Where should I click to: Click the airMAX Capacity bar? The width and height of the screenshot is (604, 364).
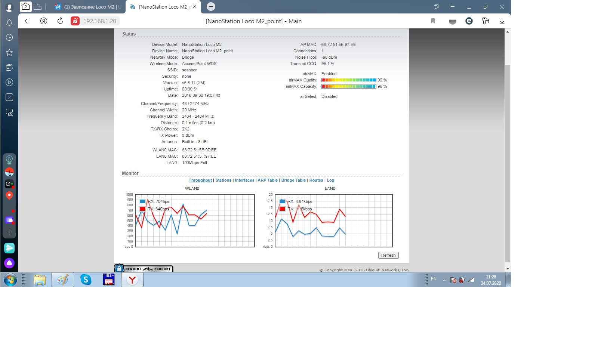tap(349, 86)
